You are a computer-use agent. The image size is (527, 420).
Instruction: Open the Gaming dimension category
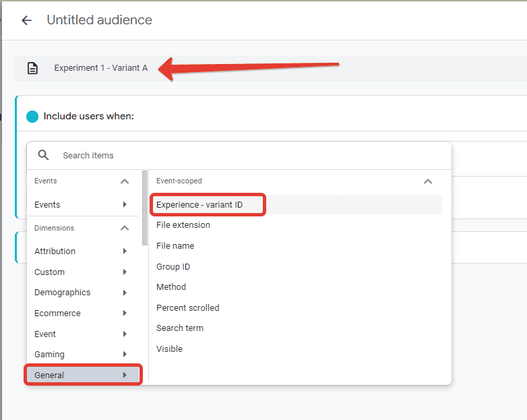(x=82, y=355)
